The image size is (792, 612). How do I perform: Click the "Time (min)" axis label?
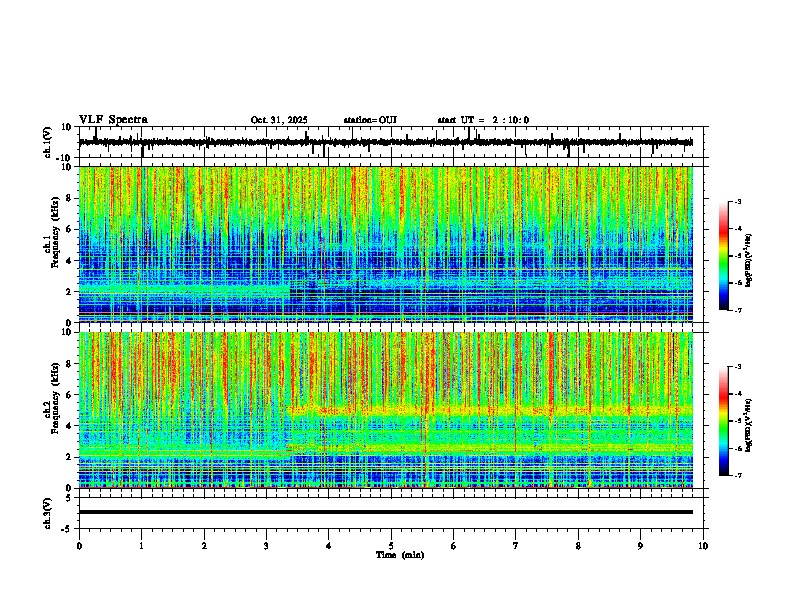click(x=400, y=555)
